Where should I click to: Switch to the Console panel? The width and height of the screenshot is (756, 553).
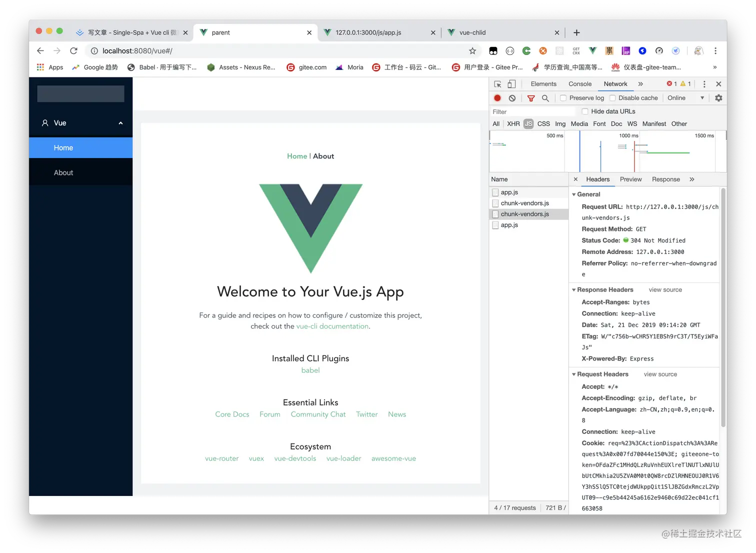click(580, 84)
